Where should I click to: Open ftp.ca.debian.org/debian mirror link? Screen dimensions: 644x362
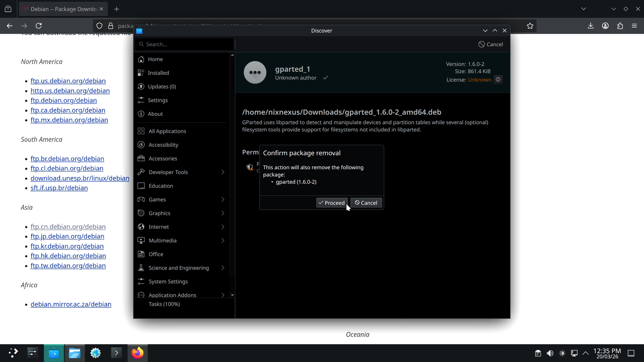click(x=68, y=110)
